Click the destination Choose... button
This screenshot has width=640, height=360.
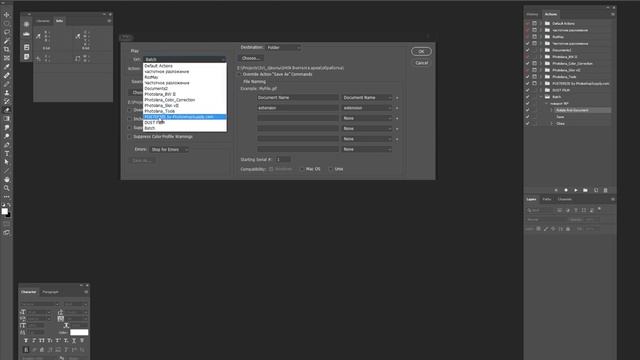[251, 58]
